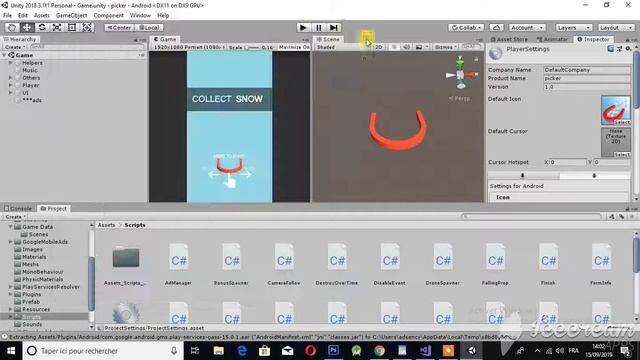Select Default Icon texture
640x360 pixels.
coord(616,110)
